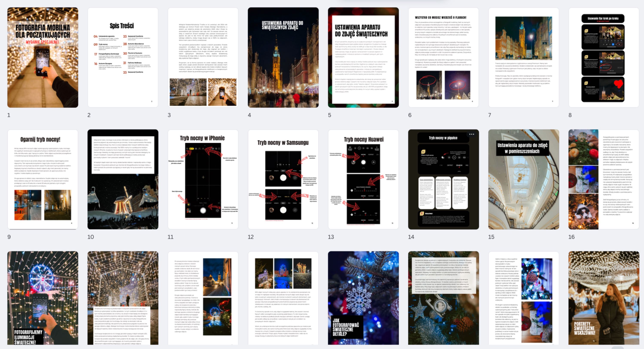Select page 8 'Usuwanie flar krok po kroku'
Image resolution: width=644 pixels, height=349 pixels.
603,58
